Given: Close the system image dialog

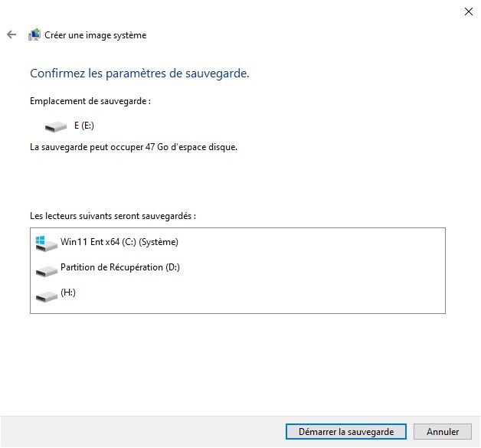Looking at the screenshot, I should 469,11.
